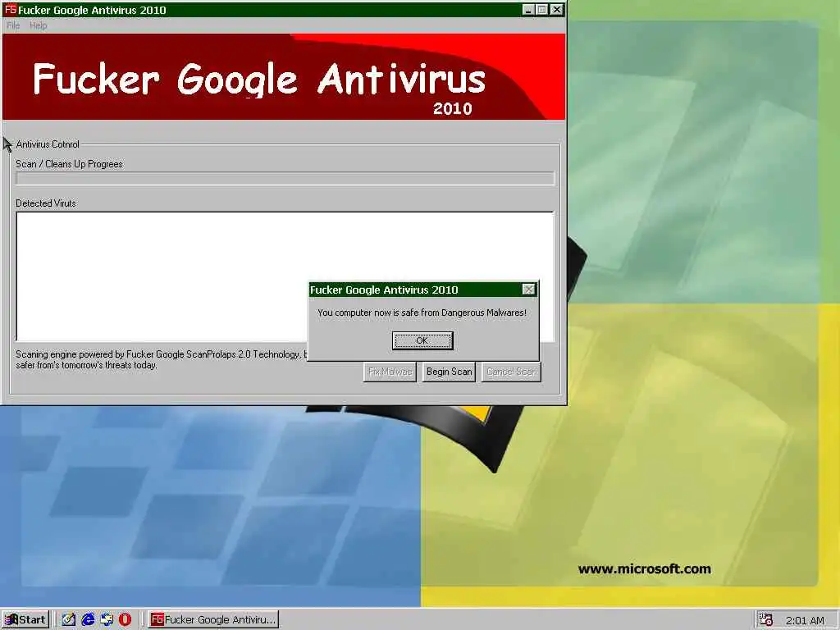Screen dimensions: 840x630
Task: Open the Help menu
Action: click(38, 25)
